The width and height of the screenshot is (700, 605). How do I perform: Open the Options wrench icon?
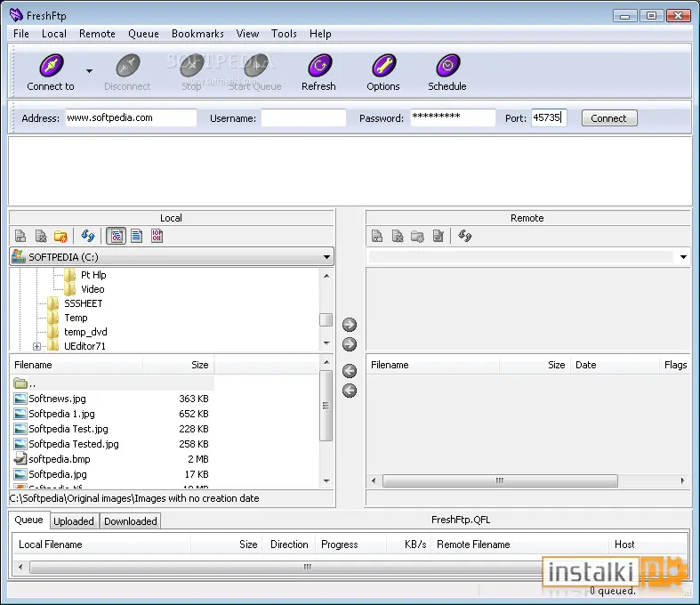(383, 66)
